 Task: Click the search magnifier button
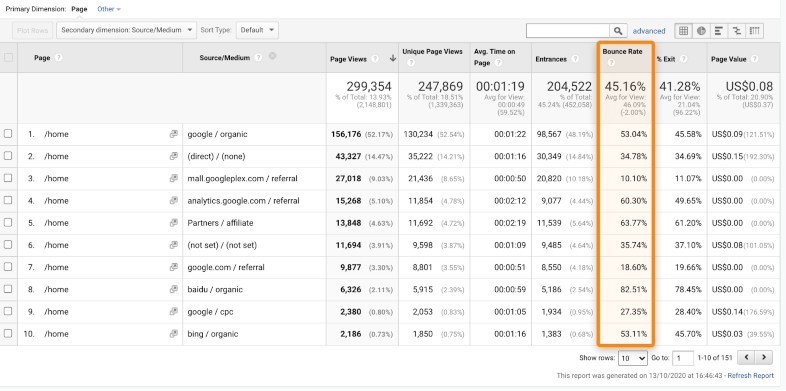618,31
